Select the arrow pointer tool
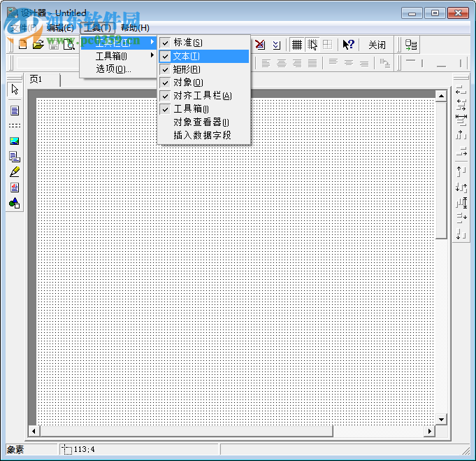The width and height of the screenshot is (476, 461). point(15,90)
